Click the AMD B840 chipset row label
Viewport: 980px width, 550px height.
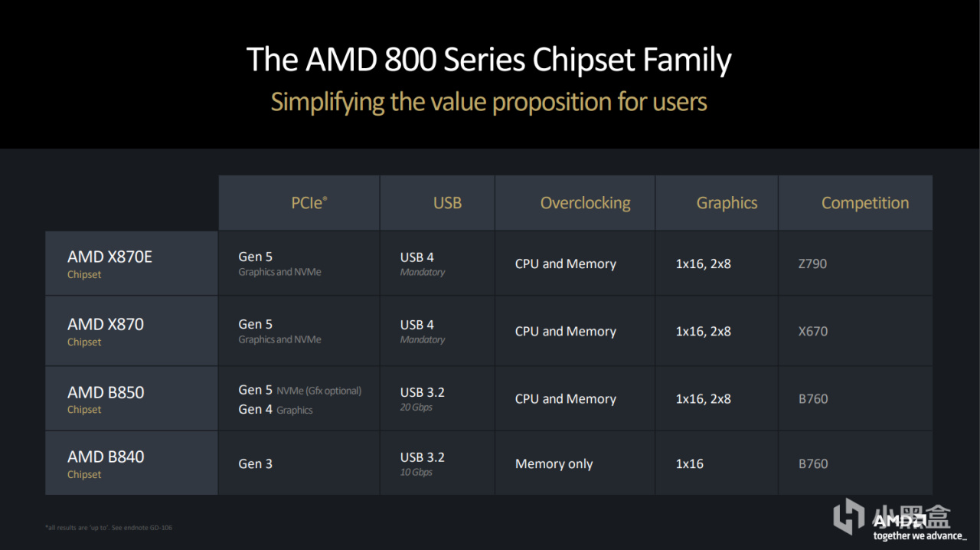coord(106,463)
